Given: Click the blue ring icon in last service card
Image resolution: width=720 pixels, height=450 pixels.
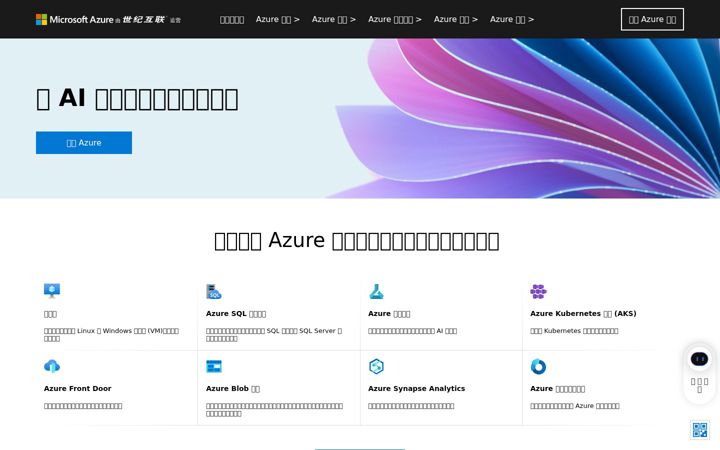Looking at the screenshot, I should [538, 366].
